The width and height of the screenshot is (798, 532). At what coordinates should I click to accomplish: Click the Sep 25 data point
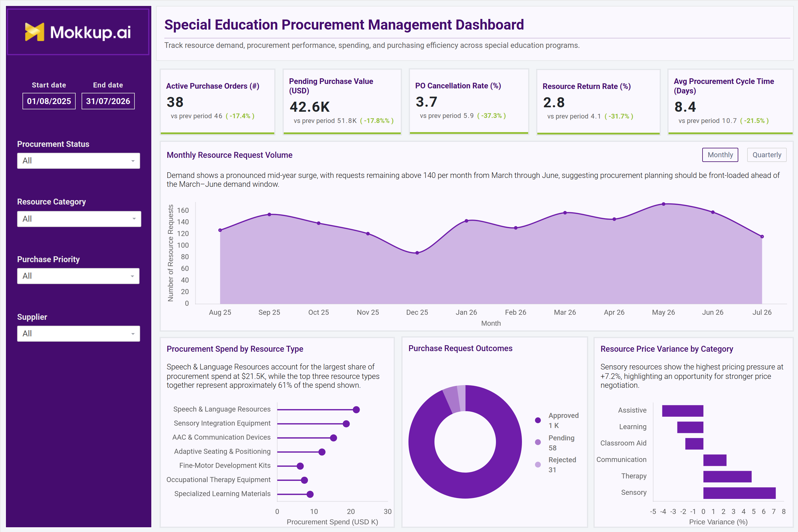[x=269, y=215]
